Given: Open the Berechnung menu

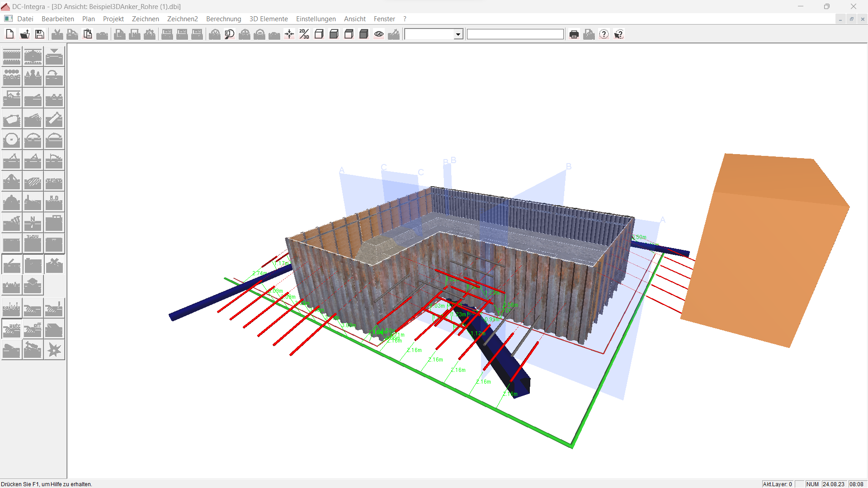Looking at the screenshot, I should pyautogui.click(x=223, y=19).
